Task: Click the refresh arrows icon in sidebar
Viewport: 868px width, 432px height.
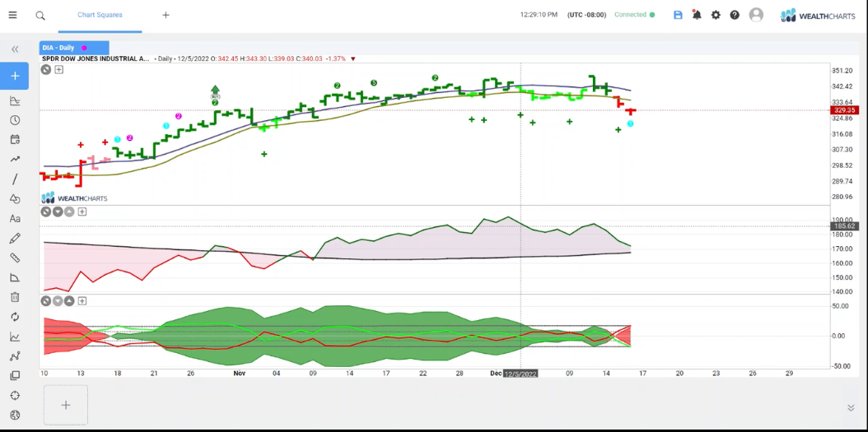Action: click(15, 317)
